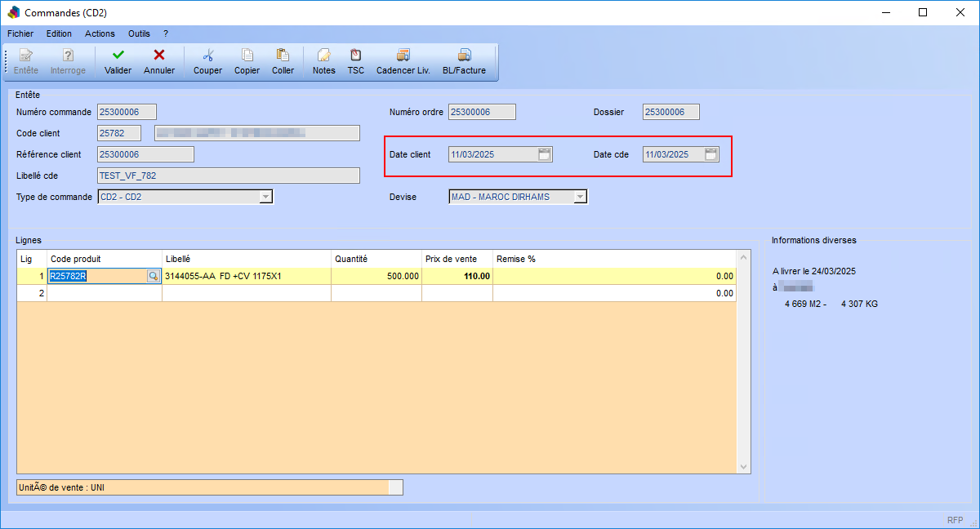980x529 pixels.
Task: Open the Outils menu
Action: click(139, 33)
